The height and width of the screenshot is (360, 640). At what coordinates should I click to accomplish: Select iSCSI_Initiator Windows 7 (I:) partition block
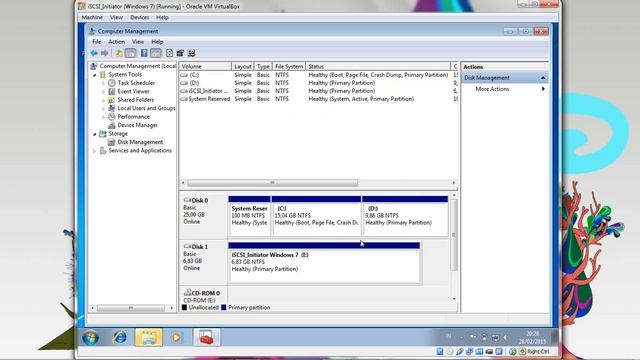pos(324,262)
